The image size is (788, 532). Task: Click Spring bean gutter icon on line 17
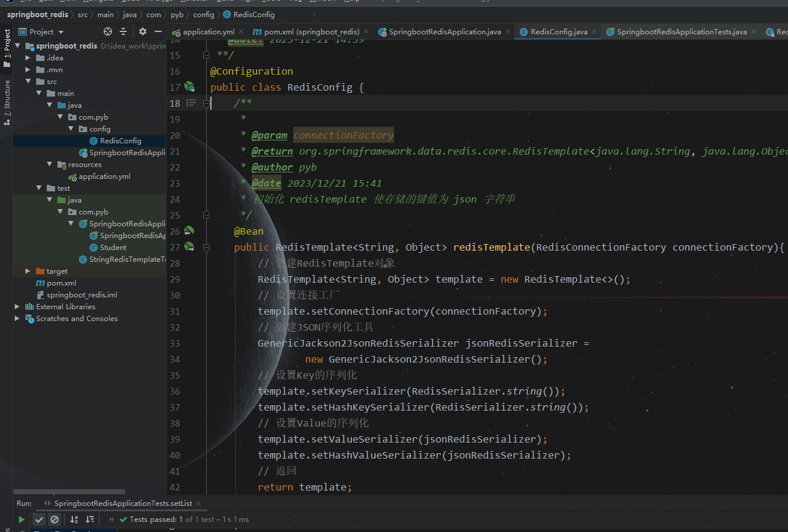190,87
